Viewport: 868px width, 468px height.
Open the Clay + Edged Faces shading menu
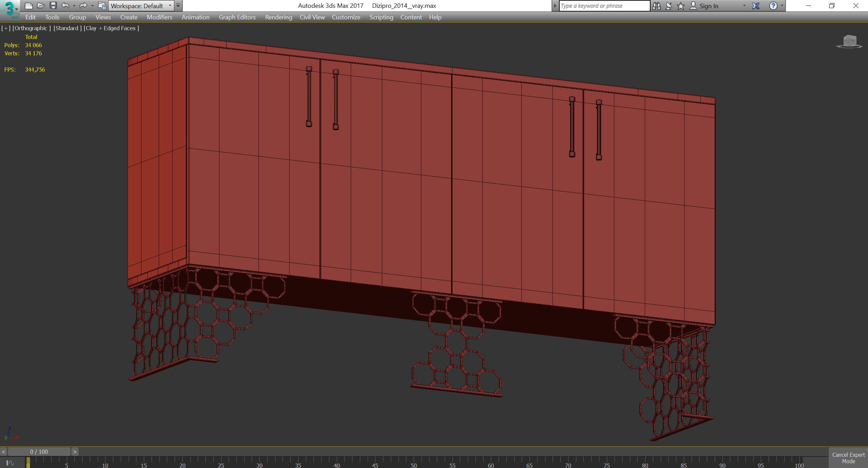point(111,28)
